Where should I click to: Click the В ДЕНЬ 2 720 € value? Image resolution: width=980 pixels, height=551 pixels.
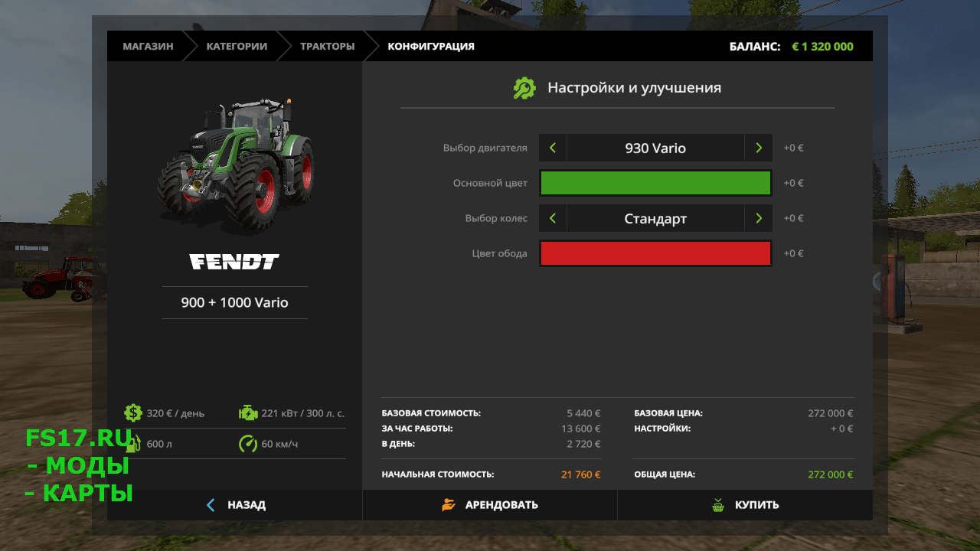pos(583,444)
